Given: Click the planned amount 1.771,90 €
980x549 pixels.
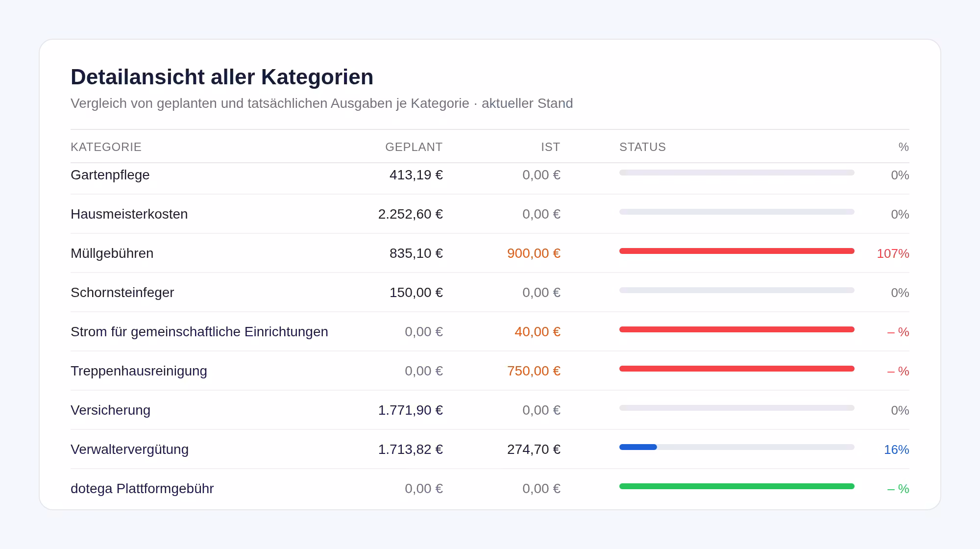Looking at the screenshot, I should click(x=411, y=410).
